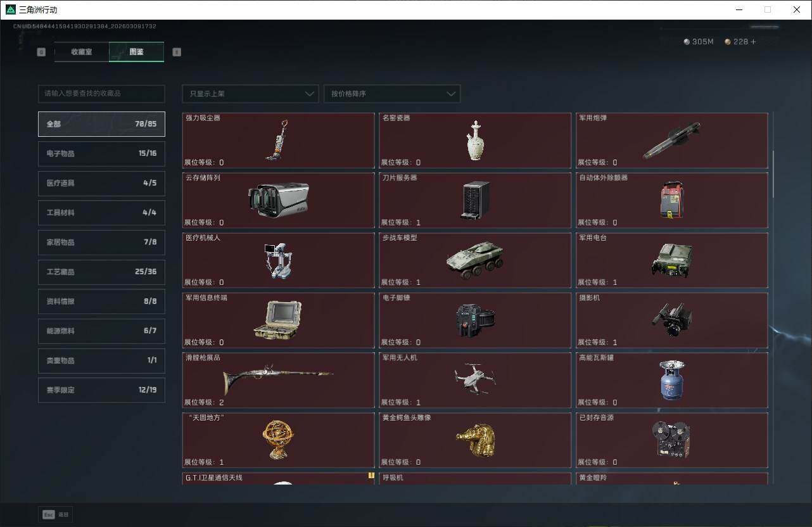This screenshot has height=527, width=812.
Task: Select the 滑膛枪展品 musket image
Action: click(x=278, y=380)
